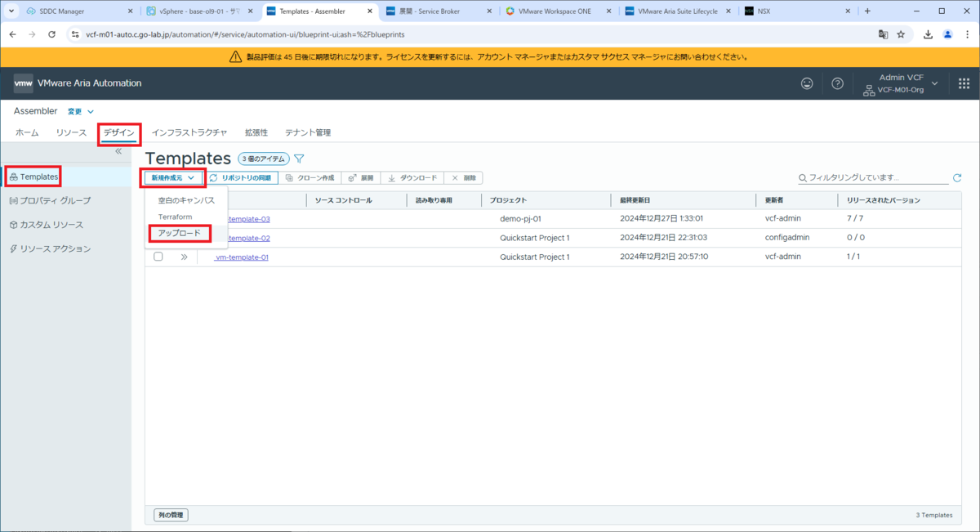Click the repository sync button

click(241, 177)
